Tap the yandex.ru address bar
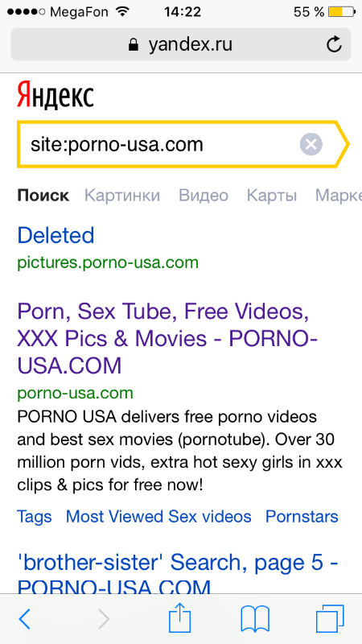Viewport: 362px width, 644px height. click(180, 44)
